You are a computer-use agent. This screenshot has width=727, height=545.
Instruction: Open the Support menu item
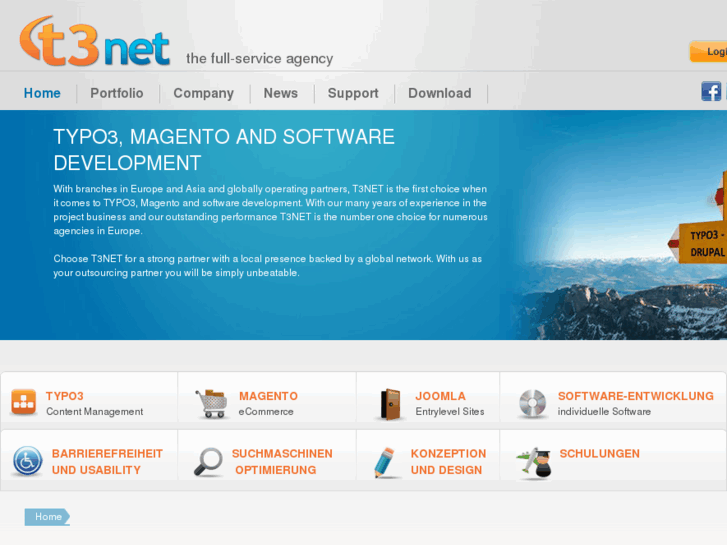353,93
